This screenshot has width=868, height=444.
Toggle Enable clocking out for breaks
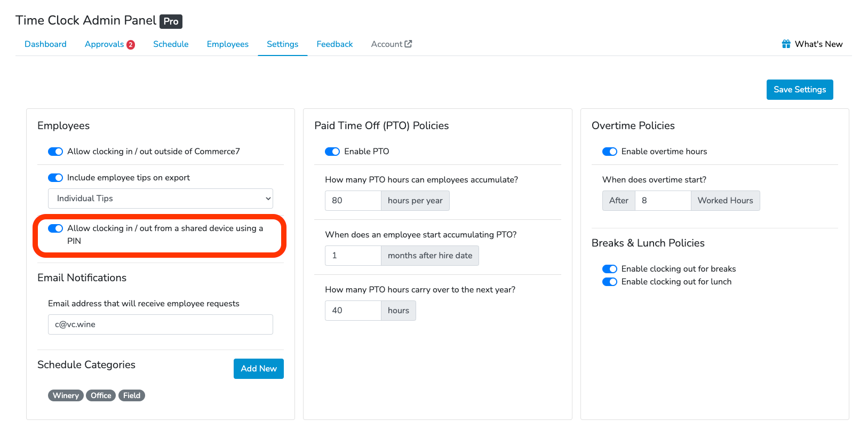[610, 269]
